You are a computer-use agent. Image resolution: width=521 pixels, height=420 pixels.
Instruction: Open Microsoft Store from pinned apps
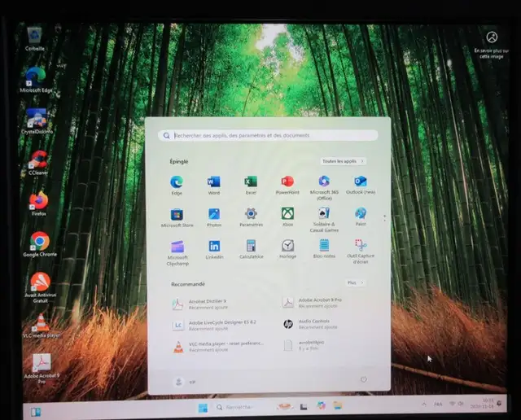click(177, 217)
